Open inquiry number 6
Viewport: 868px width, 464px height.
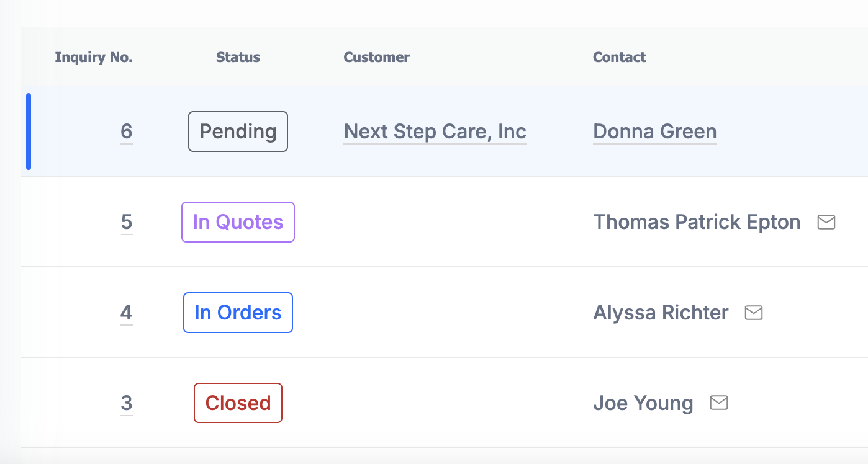pos(127,132)
